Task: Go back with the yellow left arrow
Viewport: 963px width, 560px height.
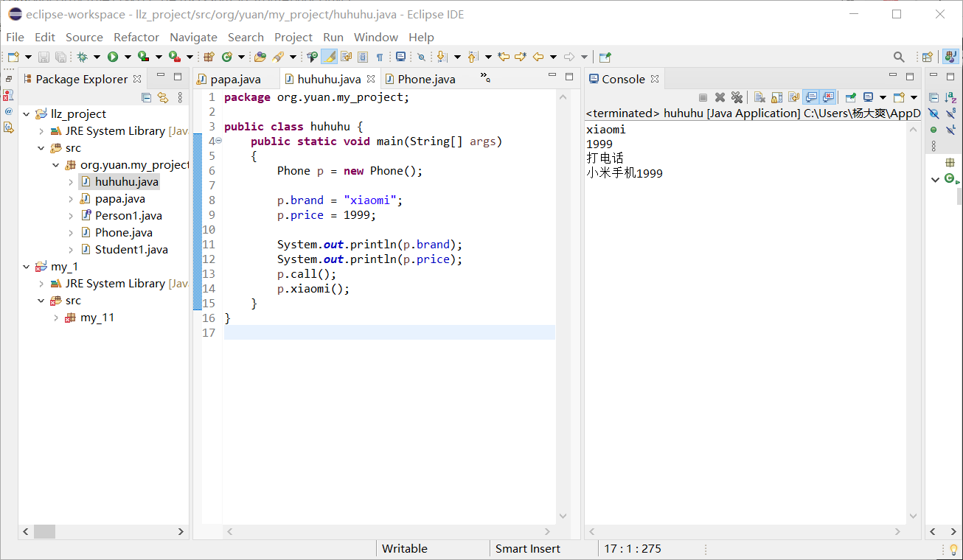Action: tap(538, 57)
